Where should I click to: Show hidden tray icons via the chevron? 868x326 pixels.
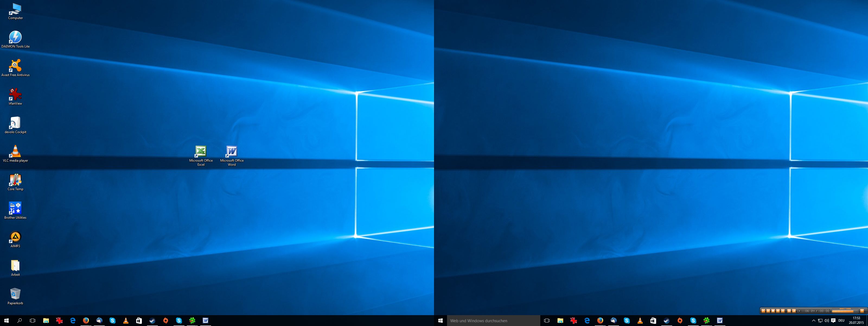(x=813, y=321)
